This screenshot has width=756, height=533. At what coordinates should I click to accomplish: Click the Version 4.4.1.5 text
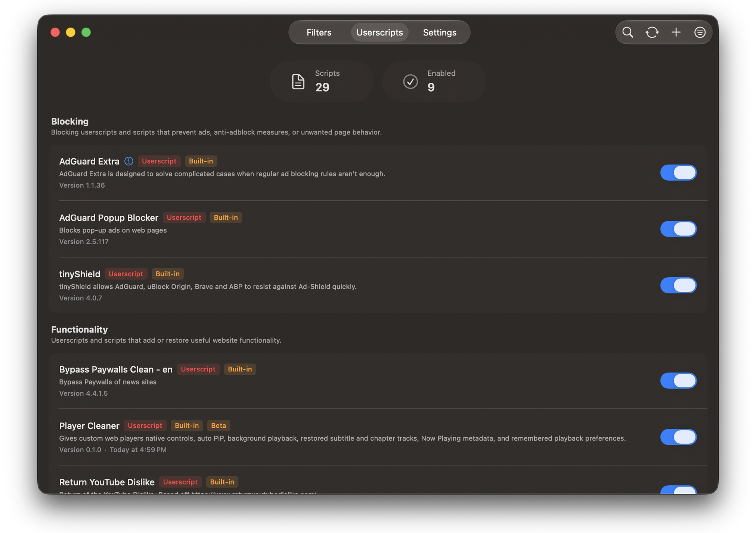[83, 393]
